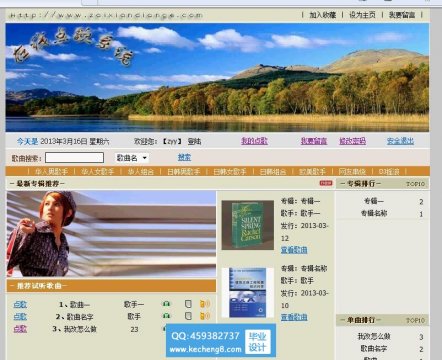Click headphone listen icon for song 歌曲名字
Screen dimensions: 442x360
point(166,315)
